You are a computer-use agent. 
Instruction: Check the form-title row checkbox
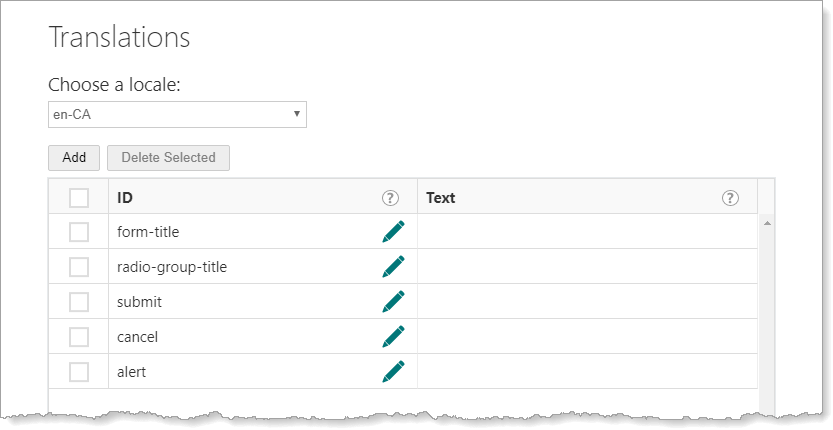click(79, 232)
